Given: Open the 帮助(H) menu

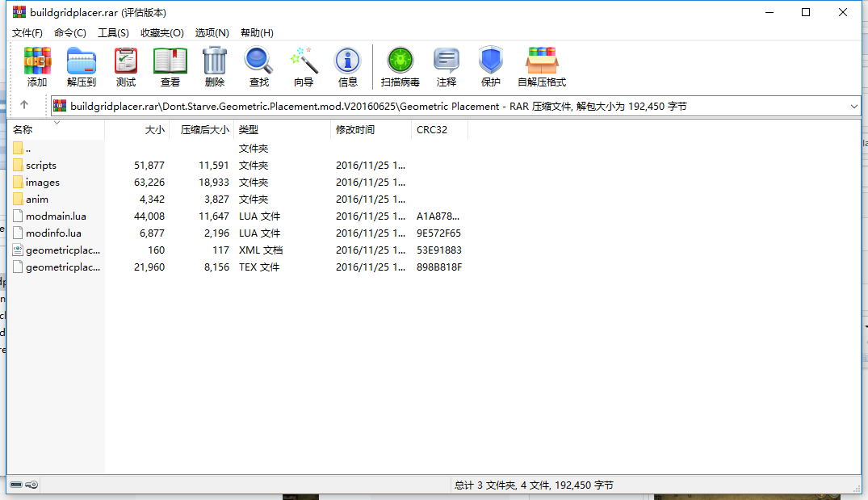Looking at the screenshot, I should [x=257, y=32].
